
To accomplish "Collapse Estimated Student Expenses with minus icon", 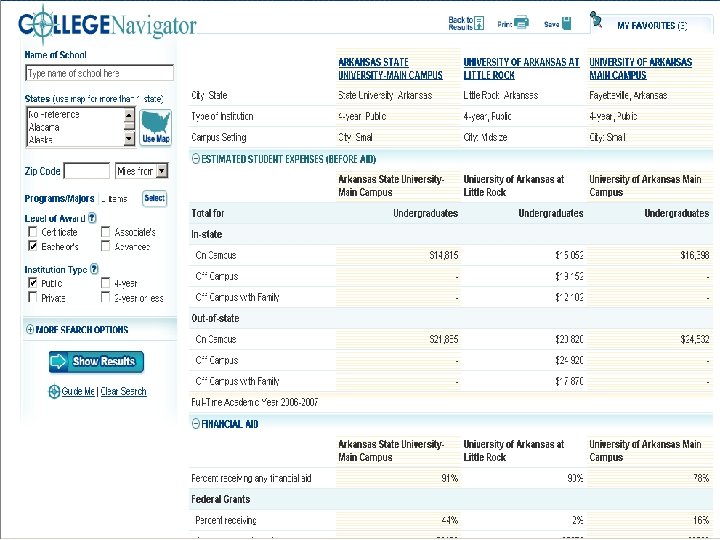I will point(196,159).
